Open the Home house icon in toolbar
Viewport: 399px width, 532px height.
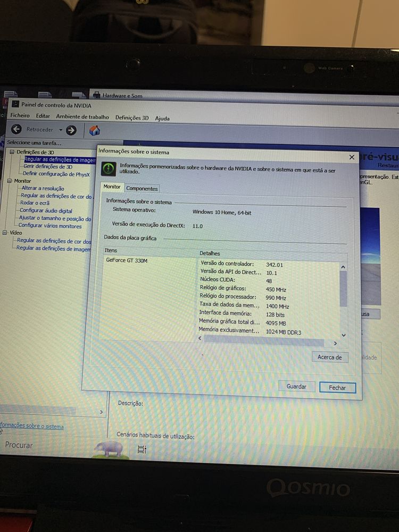(95, 130)
